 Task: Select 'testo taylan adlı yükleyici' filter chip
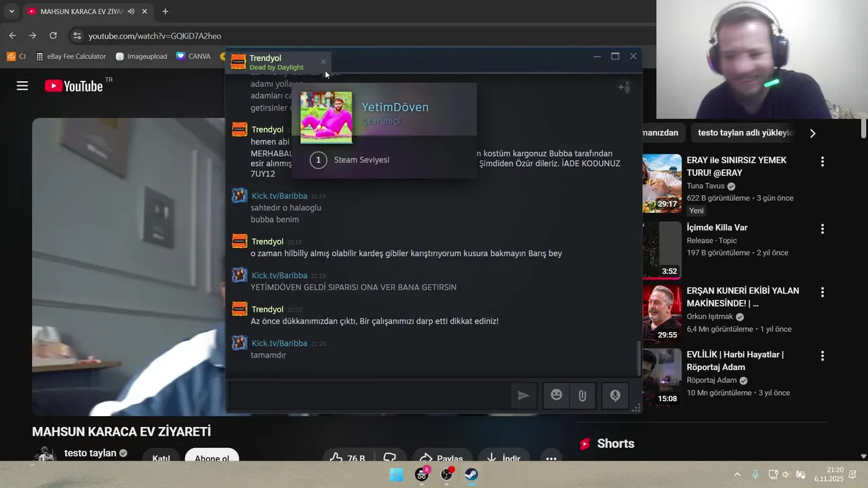click(x=744, y=133)
